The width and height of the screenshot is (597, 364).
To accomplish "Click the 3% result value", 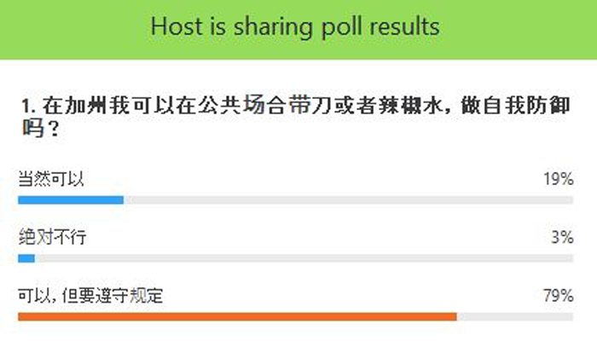I will (x=562, y=237).
